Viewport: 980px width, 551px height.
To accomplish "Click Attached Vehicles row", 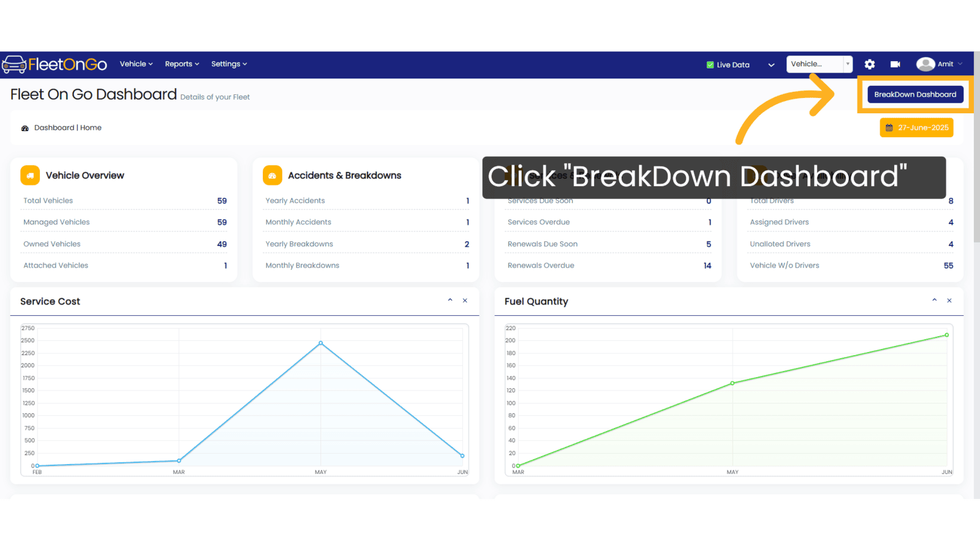I will [125, 265].
